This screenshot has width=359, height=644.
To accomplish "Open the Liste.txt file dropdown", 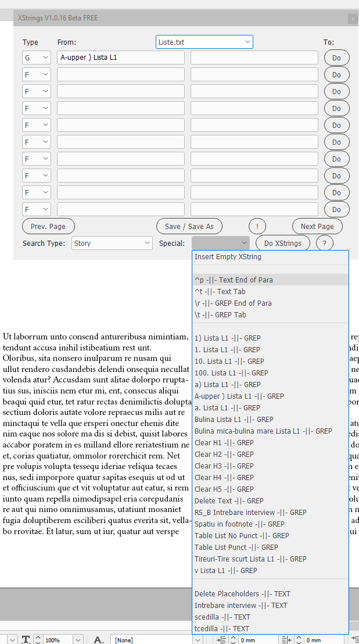I will click(204, 42).
